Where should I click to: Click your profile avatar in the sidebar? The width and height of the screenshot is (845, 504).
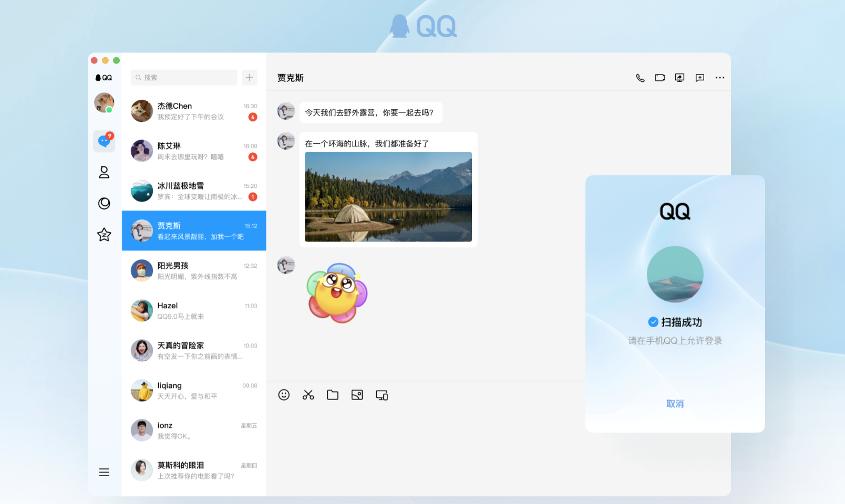click(104, 102)
